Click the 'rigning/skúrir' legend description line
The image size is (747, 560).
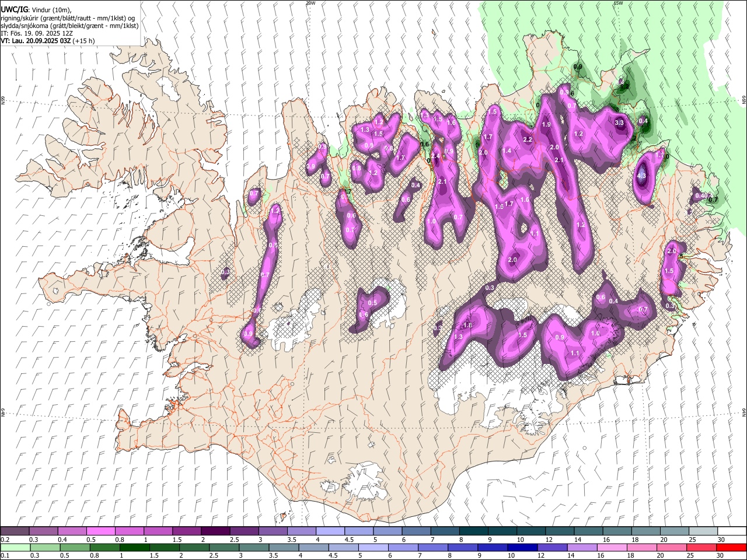pyautogui.click(x=68, y=17)
